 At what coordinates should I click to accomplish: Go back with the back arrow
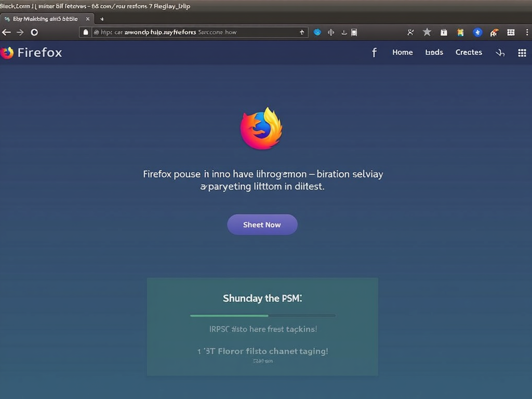tap(6, 32)
